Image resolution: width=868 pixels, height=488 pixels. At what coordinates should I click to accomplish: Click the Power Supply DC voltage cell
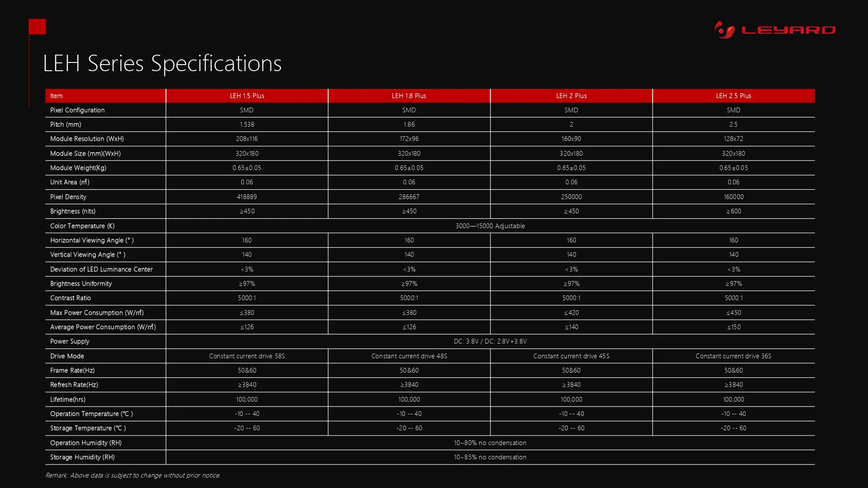[x=490, y=341]
